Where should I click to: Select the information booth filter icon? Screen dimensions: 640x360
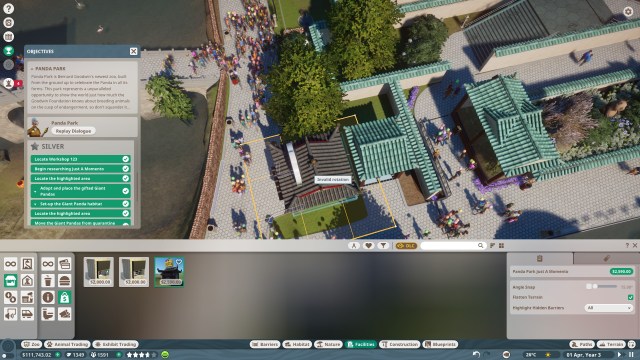pos(48,297)
